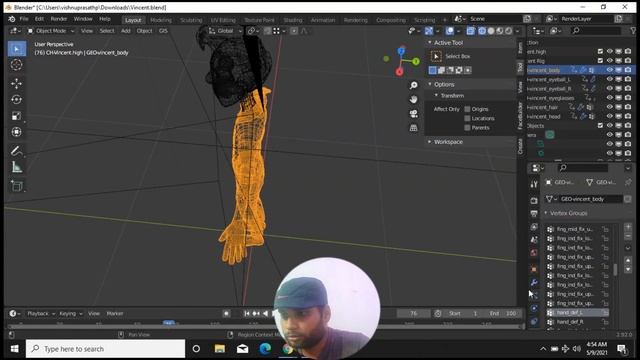Open the Modifier properties wrench icon

click(534, 282)
